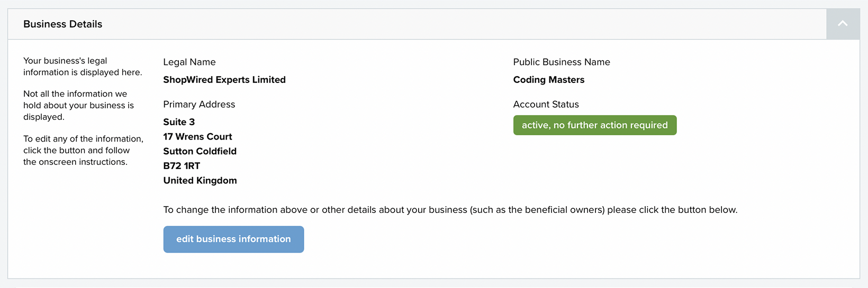
Task: Click the Business Details panel heading
Action: 63,24
